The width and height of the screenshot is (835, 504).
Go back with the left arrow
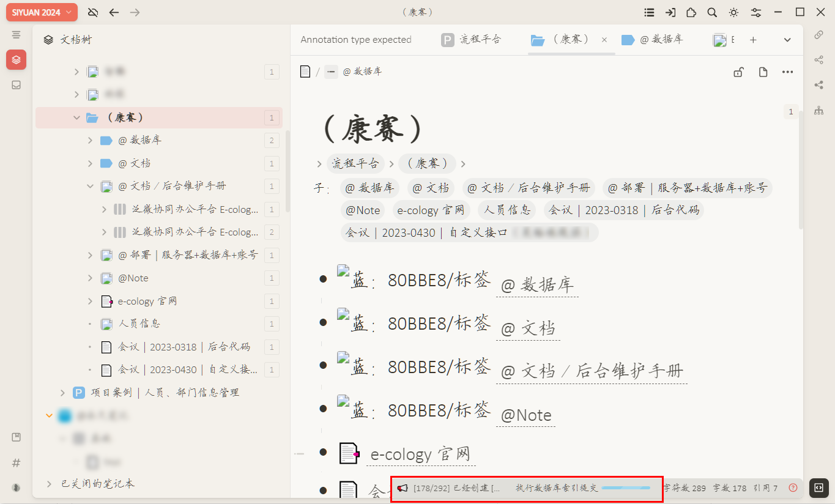tap(114, 12)
